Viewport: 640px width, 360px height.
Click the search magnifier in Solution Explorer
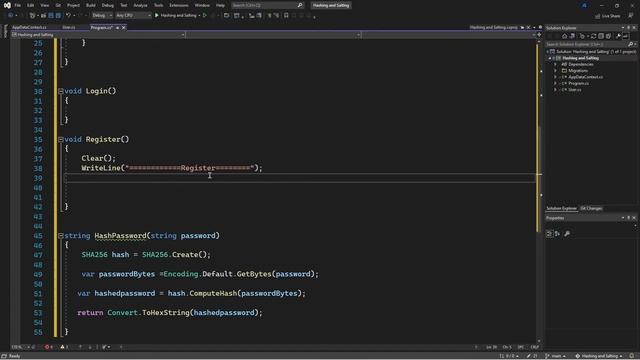tap(631, 44)
